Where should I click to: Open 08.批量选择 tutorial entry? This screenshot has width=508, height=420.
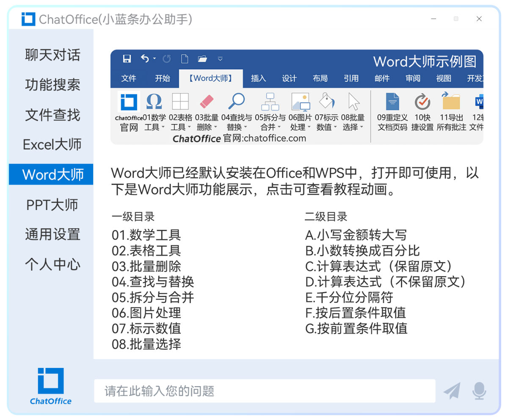tap(146, 344)
